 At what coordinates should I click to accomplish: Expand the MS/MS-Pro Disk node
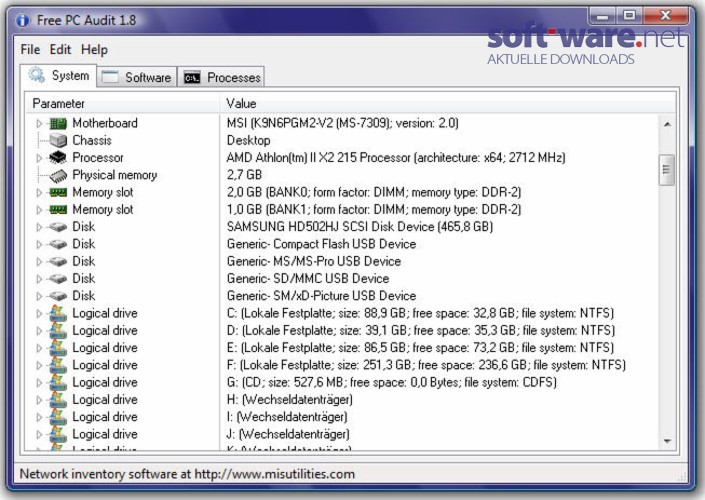pyautogui.click(x=39, y=262)
